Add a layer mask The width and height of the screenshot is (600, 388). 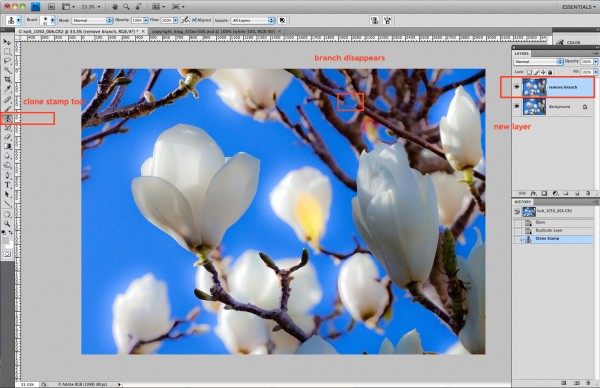point(544,194)
